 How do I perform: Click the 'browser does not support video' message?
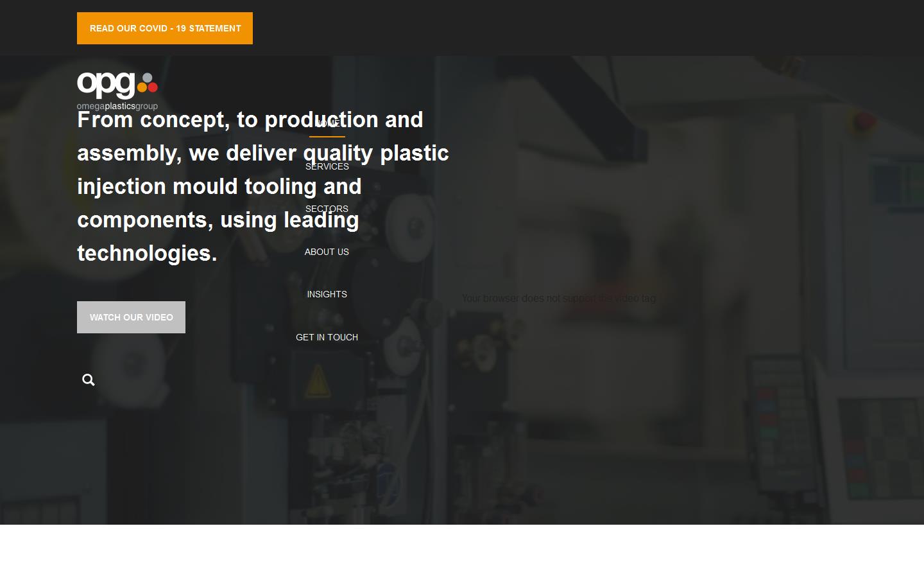pyautogui.click(x=558, y=299)
